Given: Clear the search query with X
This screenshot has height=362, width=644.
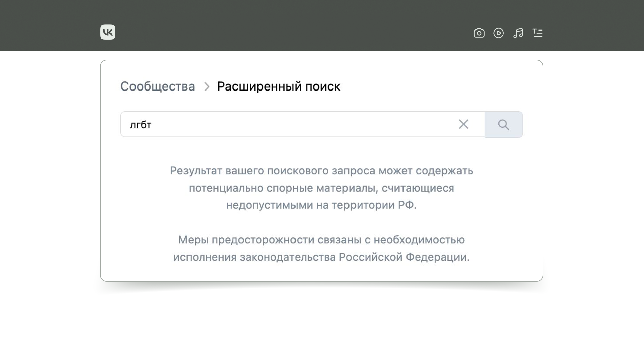Looking at the screenshot, I should (x=463, y=124).
